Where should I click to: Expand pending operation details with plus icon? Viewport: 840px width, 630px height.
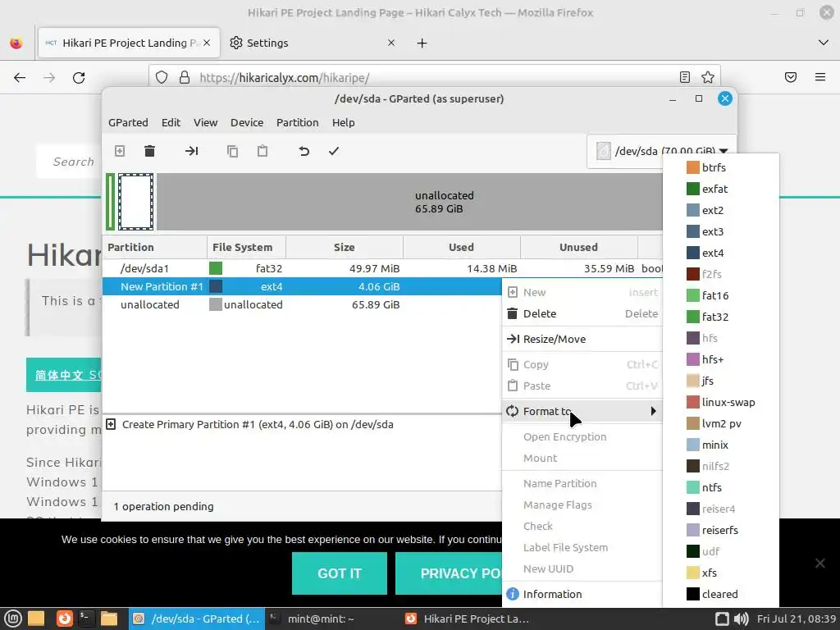click(111, 424)
